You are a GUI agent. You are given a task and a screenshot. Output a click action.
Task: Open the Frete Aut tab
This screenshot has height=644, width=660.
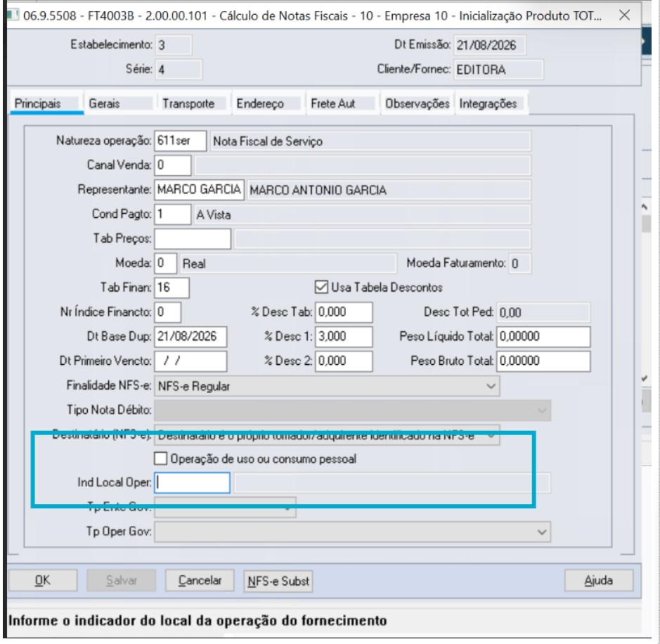click(342, 103)
